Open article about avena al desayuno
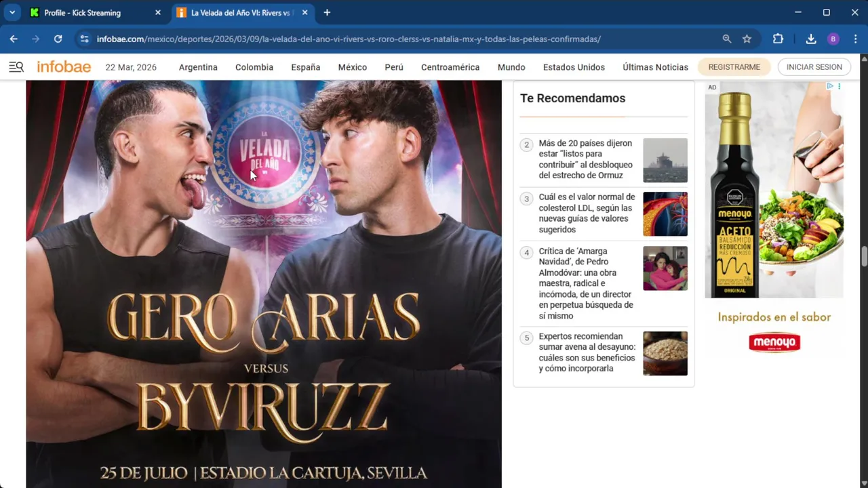 (x=587, y=352)
